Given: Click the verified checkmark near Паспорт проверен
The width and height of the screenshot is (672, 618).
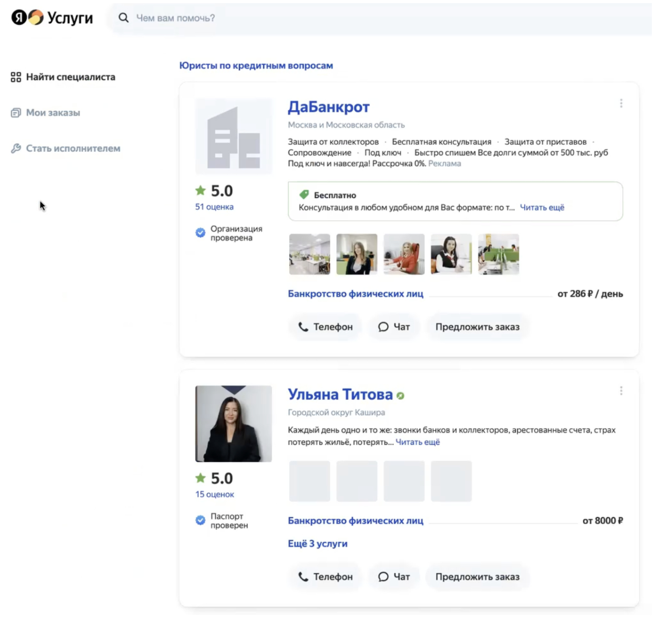Looking at the screenshot, I should (200, 520).
